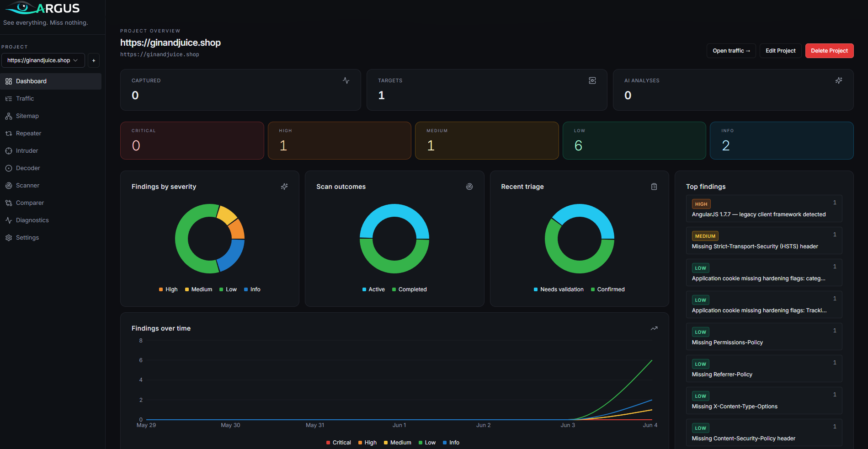Click the trend arrow icon in Findings over time

(x=654, y=328)
